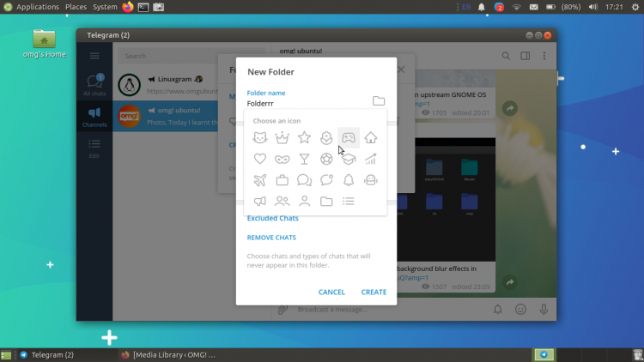Image resolution: width=644 pixels, height=362 pixels.
Task: Choose the heart folder icon
Action: pyautogui.click(x=260, y=159)
